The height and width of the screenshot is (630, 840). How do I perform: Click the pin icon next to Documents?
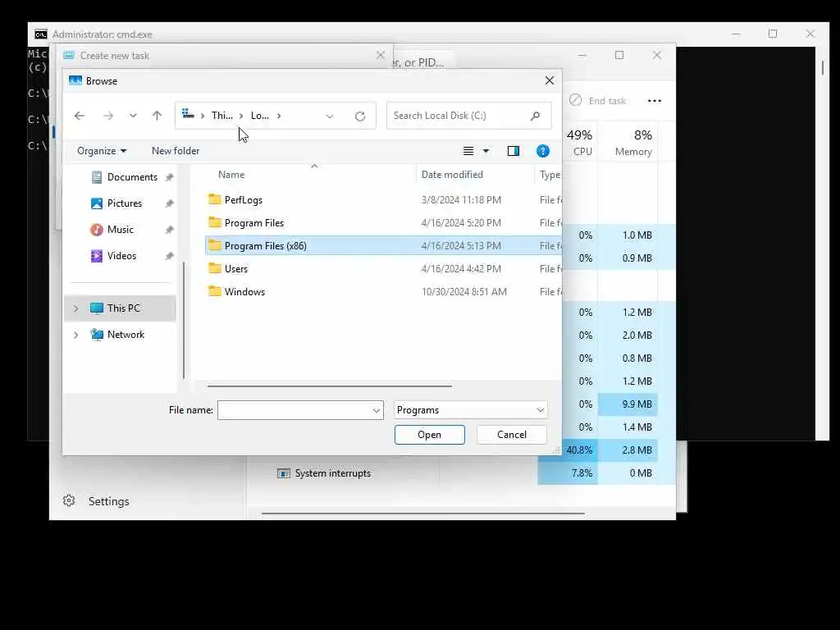(169, 177)
